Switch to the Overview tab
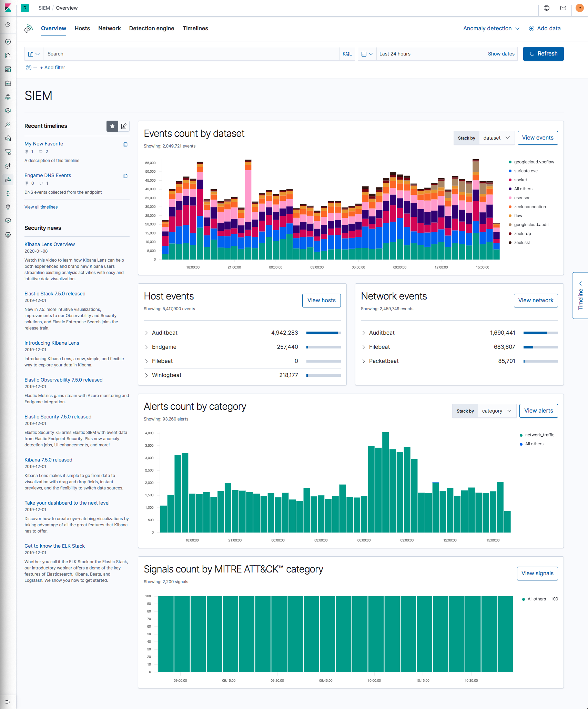The image size is (588, 709). point(53,28)
